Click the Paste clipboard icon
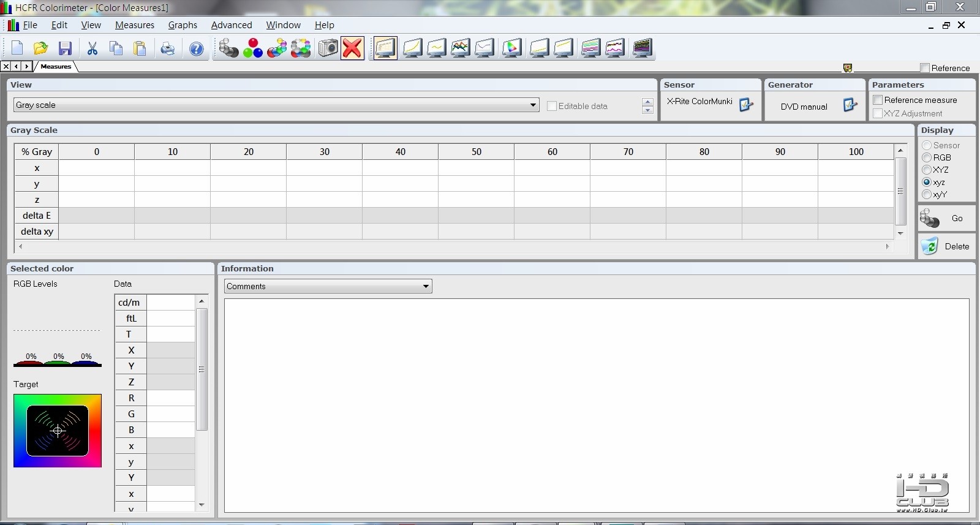This screenshot has width=980, height=525. point(140,48)
